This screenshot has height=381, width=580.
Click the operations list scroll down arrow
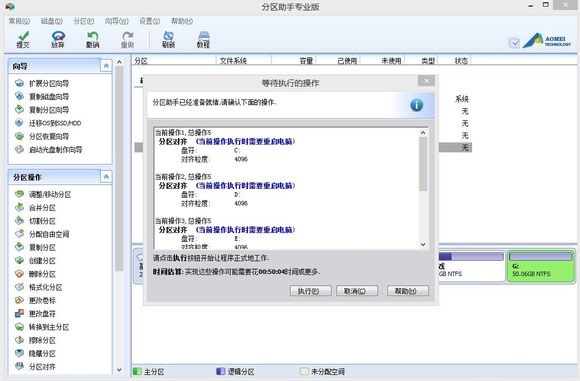coord(423,245)
